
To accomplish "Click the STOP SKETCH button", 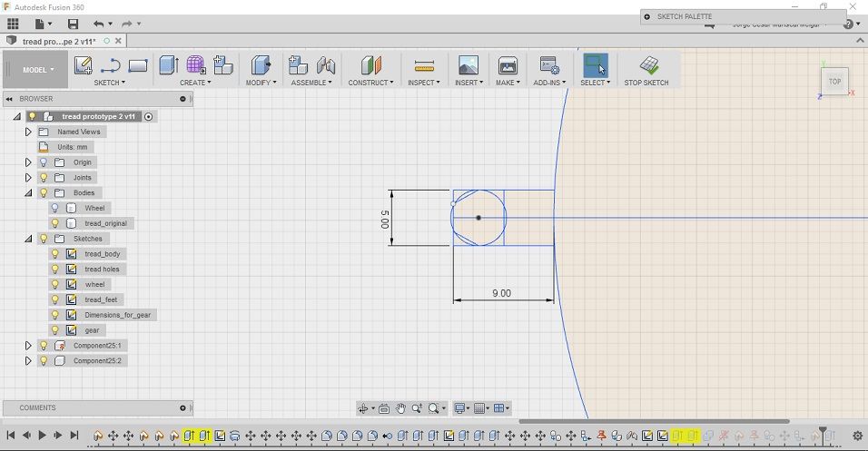I will coord(646,70).
